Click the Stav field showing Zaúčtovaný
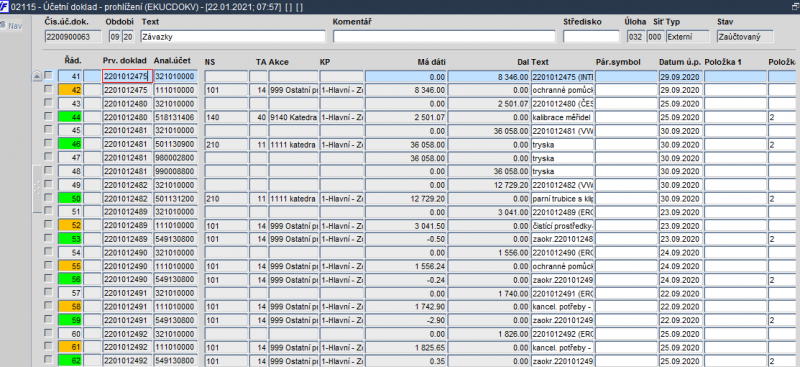Image resolution: width=800 pixels, height=367 pixels. [x=745, y=36]
